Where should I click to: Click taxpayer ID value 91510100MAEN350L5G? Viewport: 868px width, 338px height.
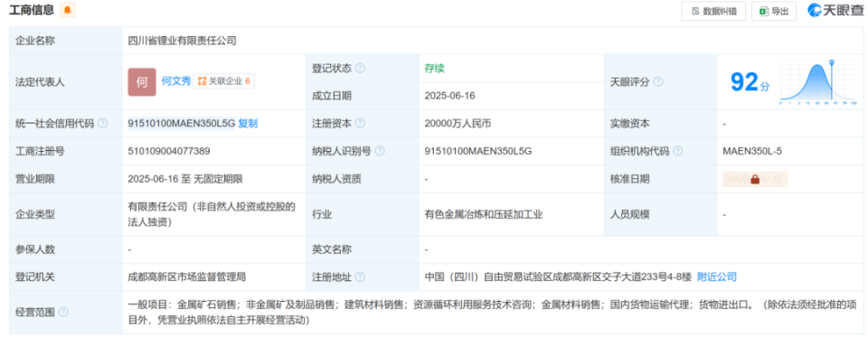tap(478, 151)
